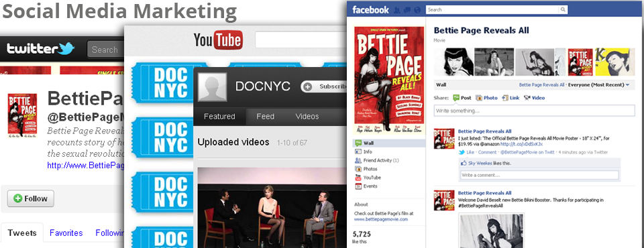Open www.bettiepagemovie.com link in About
This screenshot has height=248, width=644.
coord(381,219)
